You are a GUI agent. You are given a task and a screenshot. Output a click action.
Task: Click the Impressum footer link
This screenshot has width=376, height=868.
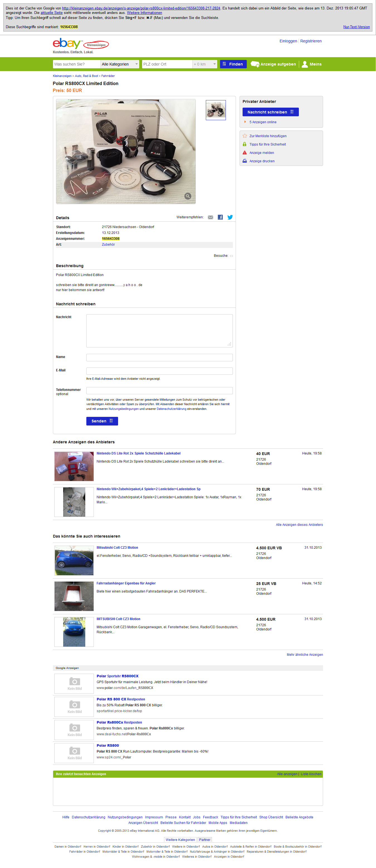tap(154, 817)
